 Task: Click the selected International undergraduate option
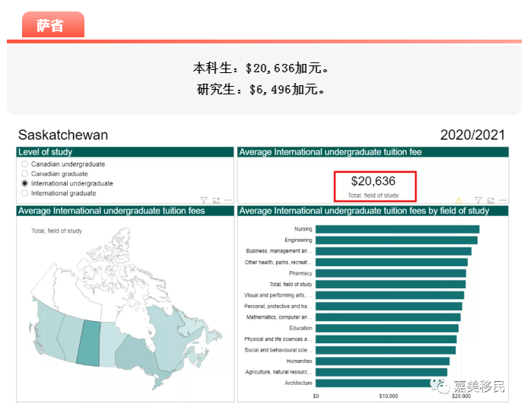(x=25, y=183)
